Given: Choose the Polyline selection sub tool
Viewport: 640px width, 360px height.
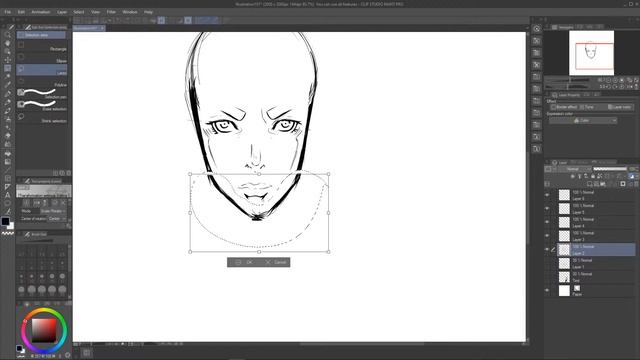Looking at the screenshot, I should tap(42, 83).
